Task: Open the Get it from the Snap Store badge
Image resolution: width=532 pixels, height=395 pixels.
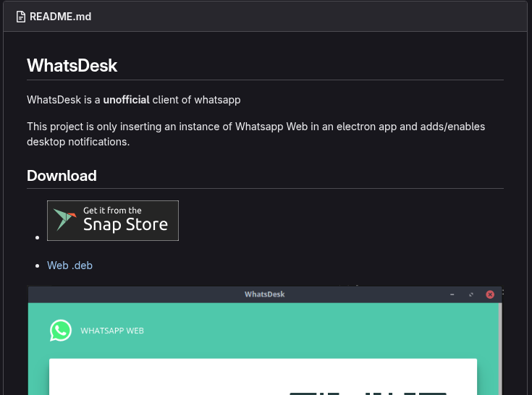Action: point(113,221)
